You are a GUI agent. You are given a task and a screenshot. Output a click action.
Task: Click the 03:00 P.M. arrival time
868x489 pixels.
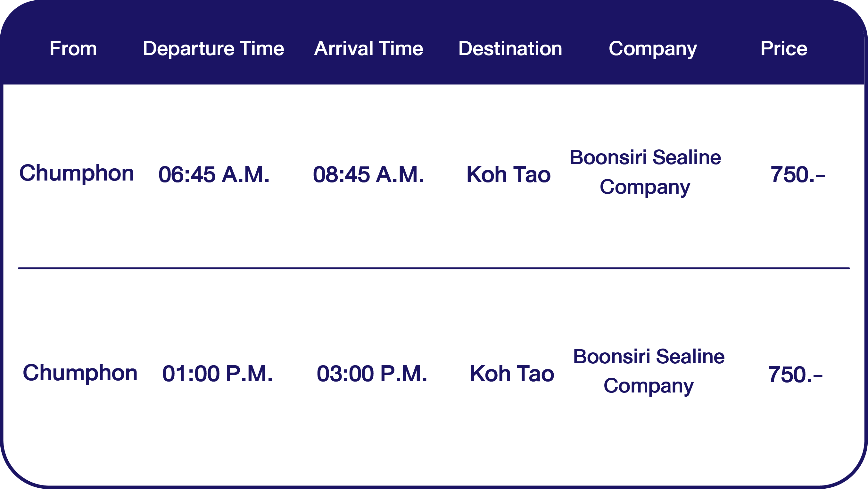[372, 374]
